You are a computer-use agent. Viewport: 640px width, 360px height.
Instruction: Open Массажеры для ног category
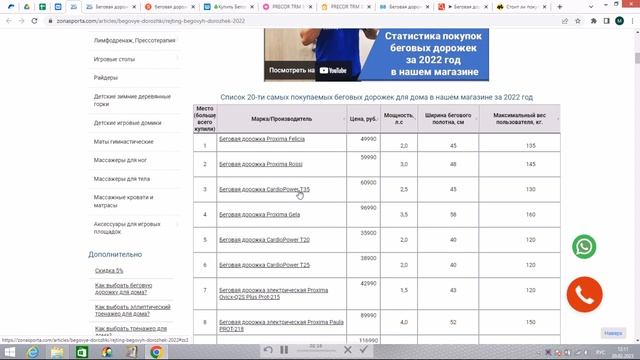coord(120,160)
